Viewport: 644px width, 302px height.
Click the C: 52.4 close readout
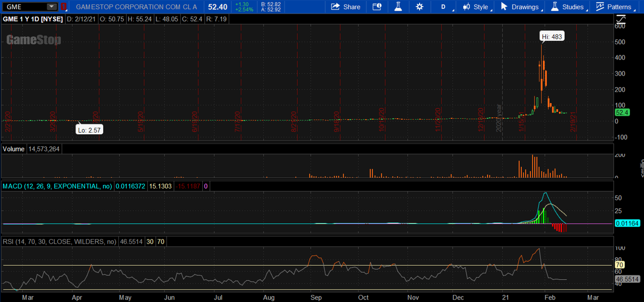coord(191,19)
